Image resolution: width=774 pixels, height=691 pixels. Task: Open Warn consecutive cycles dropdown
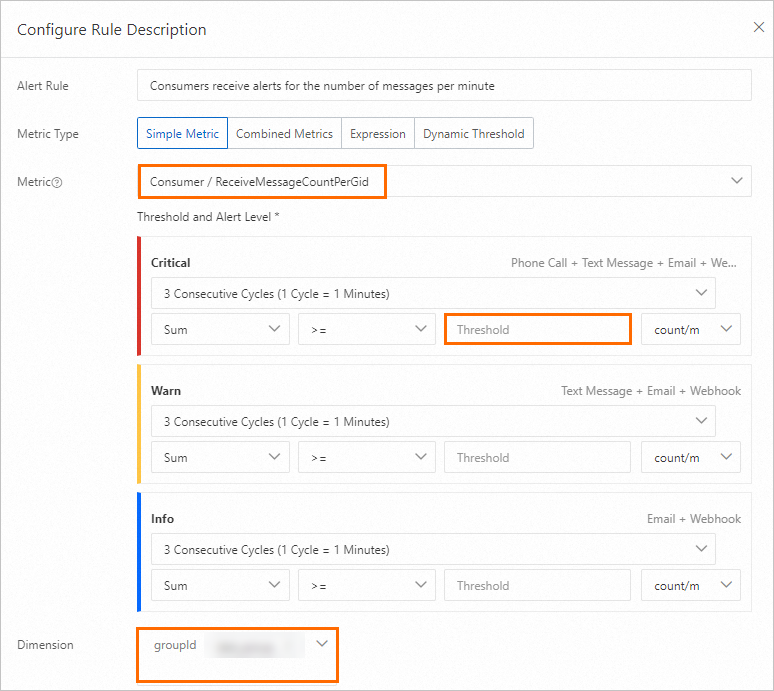[x=433, y=422]
